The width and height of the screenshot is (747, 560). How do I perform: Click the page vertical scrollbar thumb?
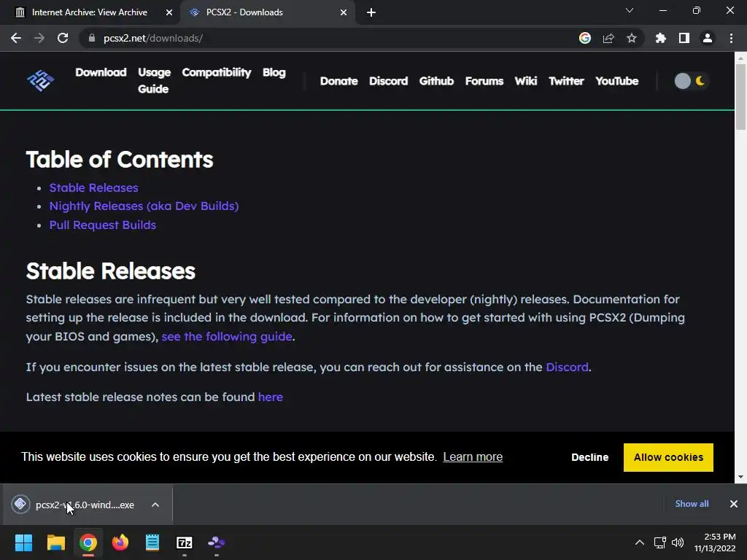[x=741, y=97]
